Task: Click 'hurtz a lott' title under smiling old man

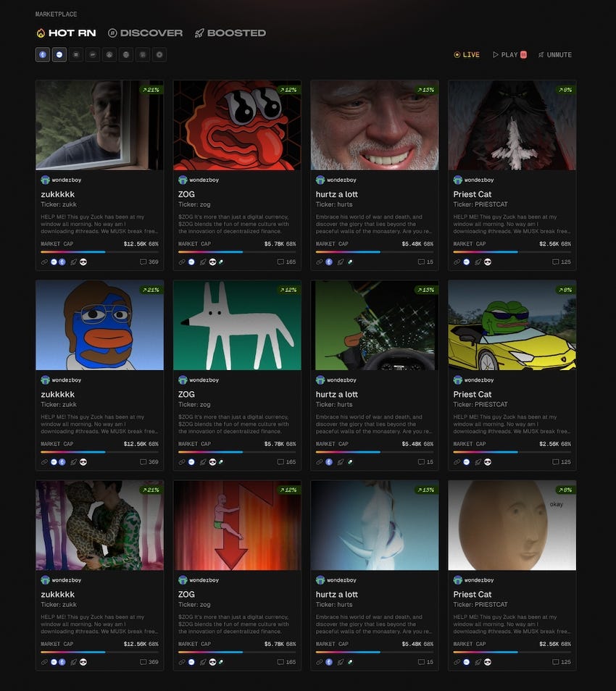Action: (337, 194)
